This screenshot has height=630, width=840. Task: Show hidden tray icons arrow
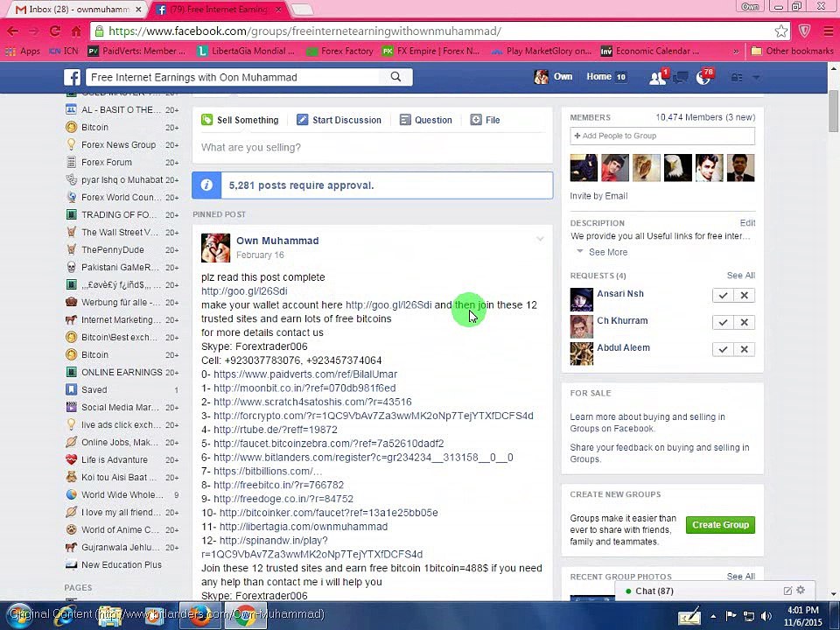pyautogui.click(x=713, y=616)
